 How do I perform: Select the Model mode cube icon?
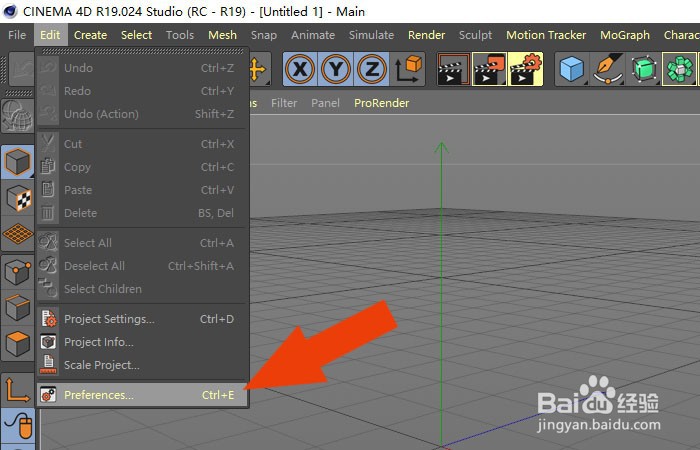click(17, 161)
